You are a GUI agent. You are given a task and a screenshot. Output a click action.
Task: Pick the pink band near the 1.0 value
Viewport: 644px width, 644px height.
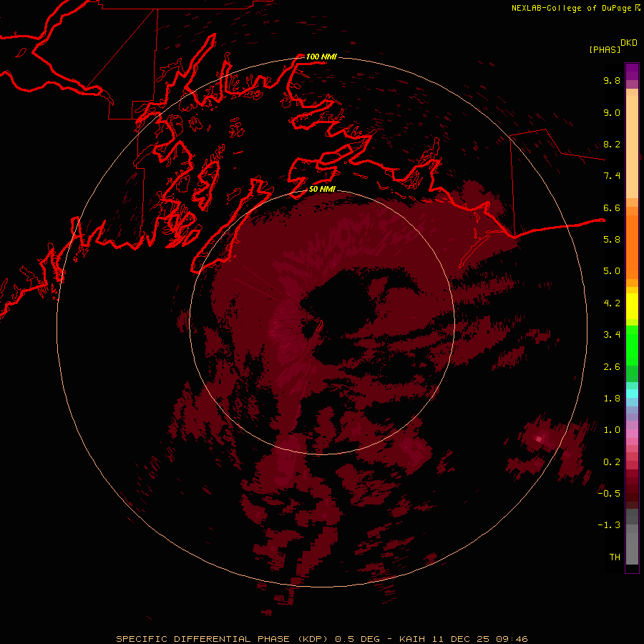632,434
